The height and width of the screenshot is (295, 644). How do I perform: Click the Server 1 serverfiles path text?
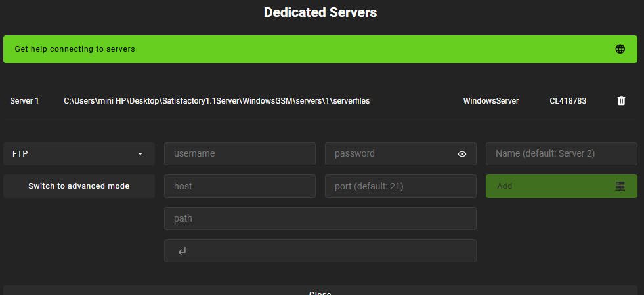tap(217, 101)
